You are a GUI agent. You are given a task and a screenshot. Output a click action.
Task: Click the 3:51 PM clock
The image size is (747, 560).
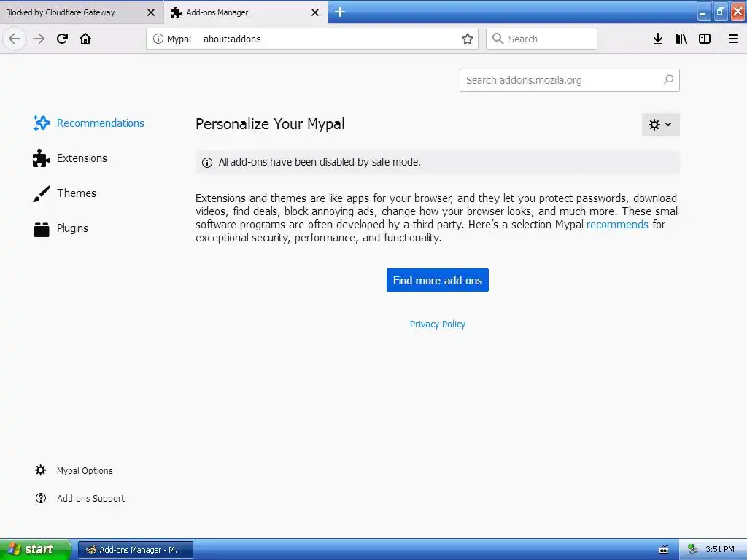(x=719, y=549)
